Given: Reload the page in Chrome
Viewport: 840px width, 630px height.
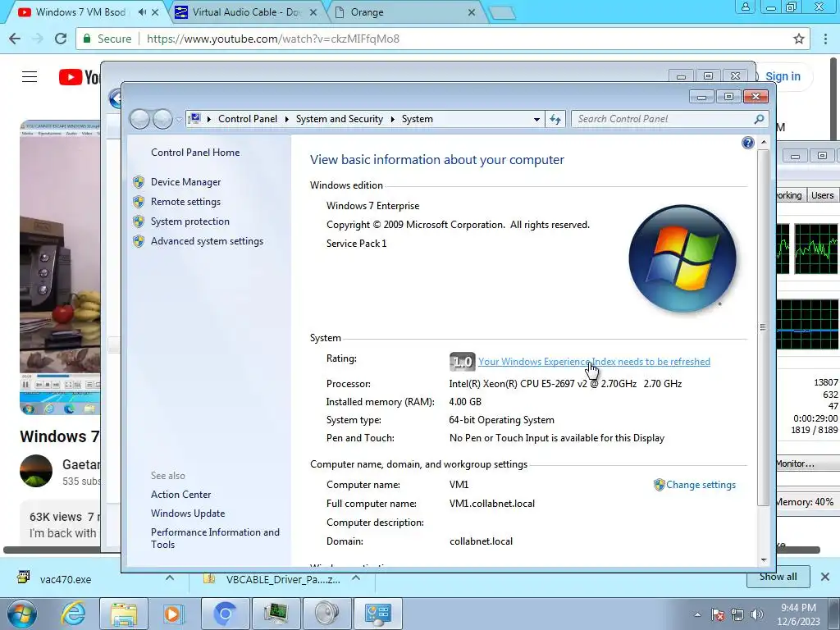Looking at the screenshot, I should pos(61,39).
